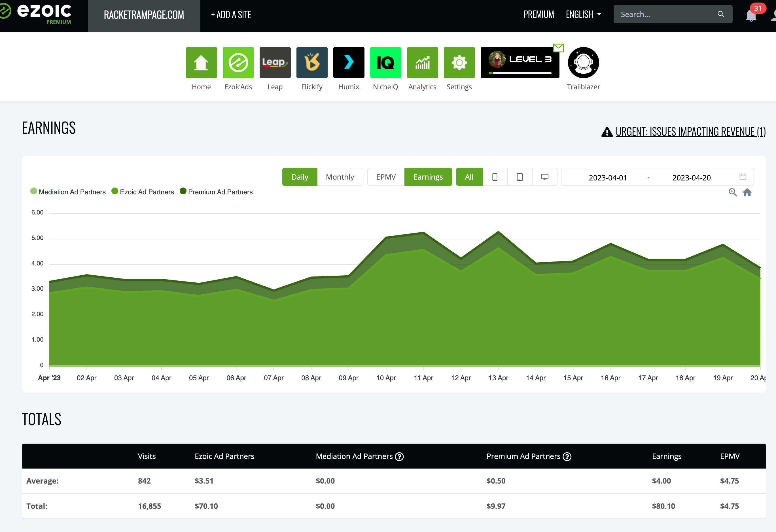Launch the Leap app icon
Screen dimensions: 776x532
coord(275,62)
